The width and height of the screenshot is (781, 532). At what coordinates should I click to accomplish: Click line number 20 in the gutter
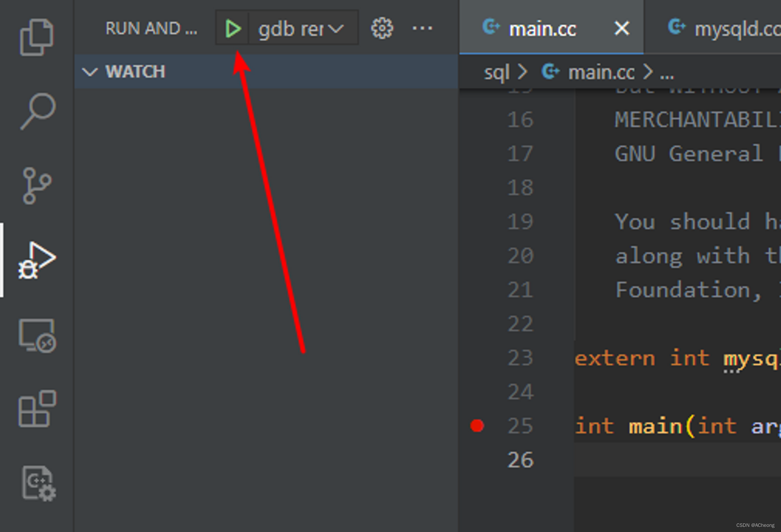click(x=520, y=256)
